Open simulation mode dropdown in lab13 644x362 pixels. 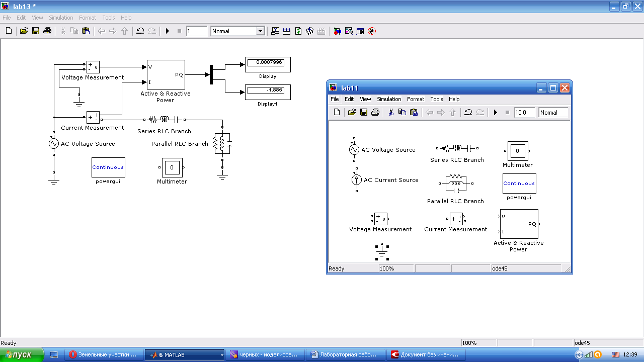pos(260,31)
